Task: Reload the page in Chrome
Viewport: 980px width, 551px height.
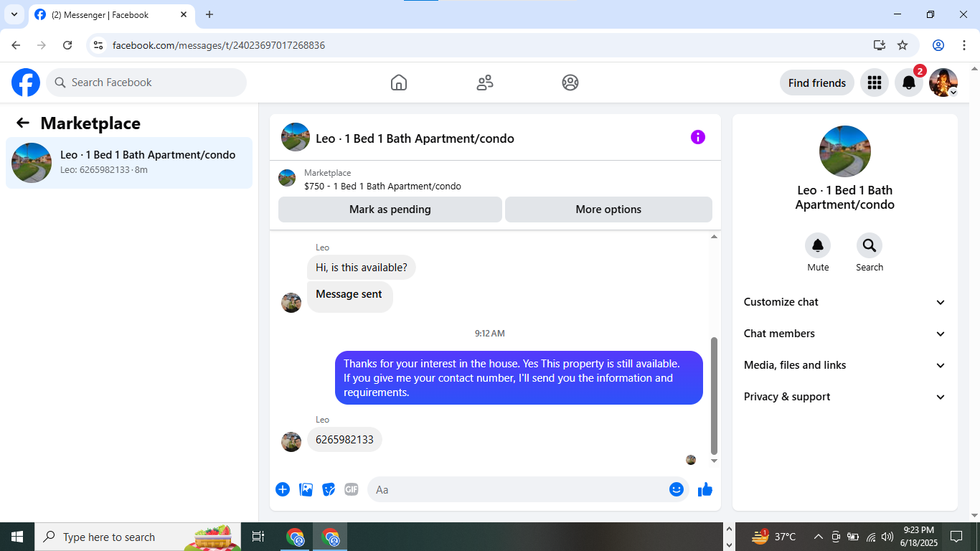Action: (67, 45)
